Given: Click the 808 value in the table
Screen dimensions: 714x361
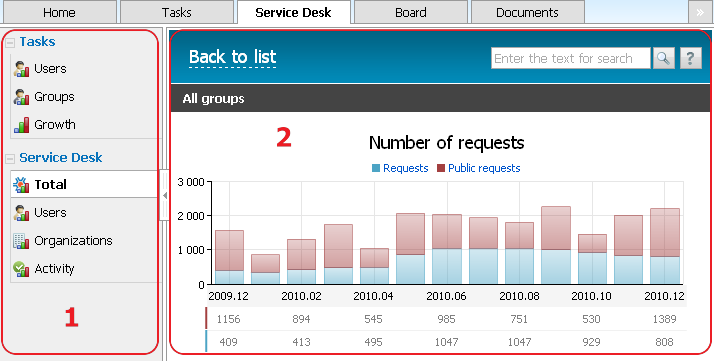Looking at the screenshot, I should [x=664, y=342].
